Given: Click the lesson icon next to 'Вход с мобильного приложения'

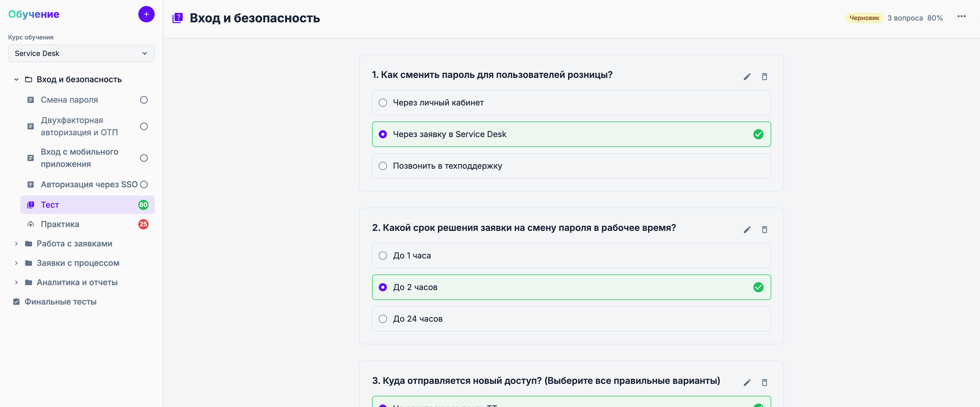Looking at the screenshot, I should (31, 158).
